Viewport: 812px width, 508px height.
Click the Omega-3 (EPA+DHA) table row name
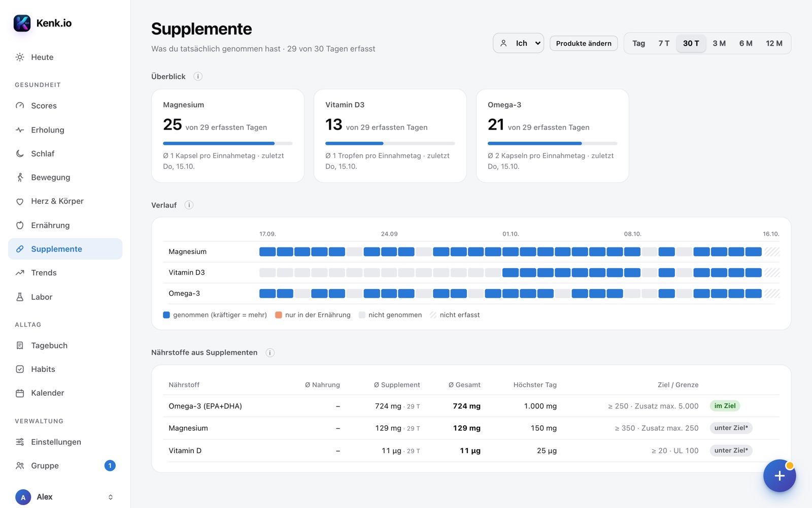coord(205,406)
